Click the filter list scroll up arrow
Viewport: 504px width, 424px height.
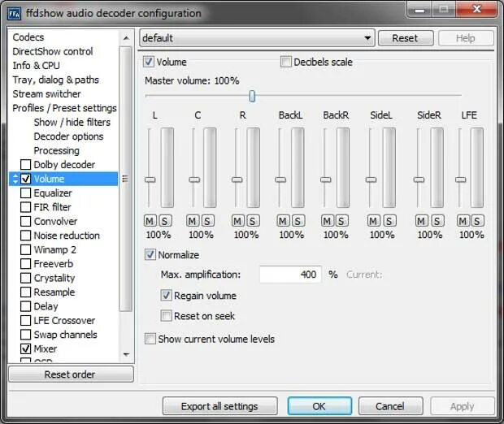click(126, 38)
